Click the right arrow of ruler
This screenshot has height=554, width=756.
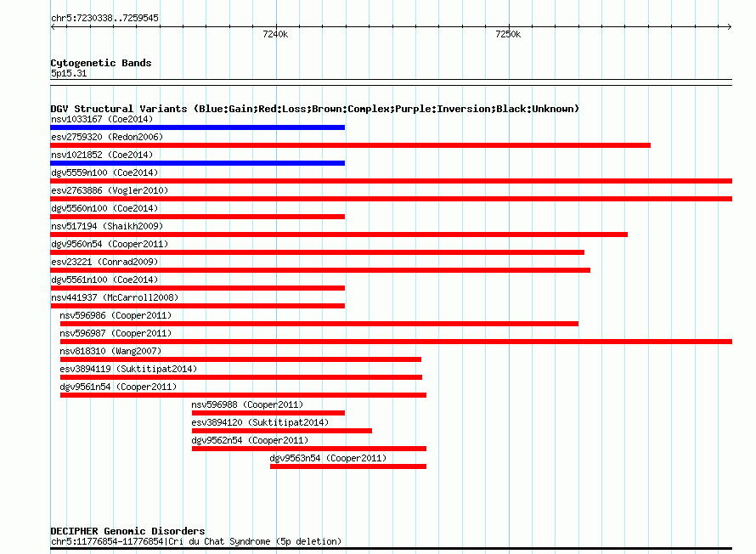pyautogui.click(x=729, y=27)
